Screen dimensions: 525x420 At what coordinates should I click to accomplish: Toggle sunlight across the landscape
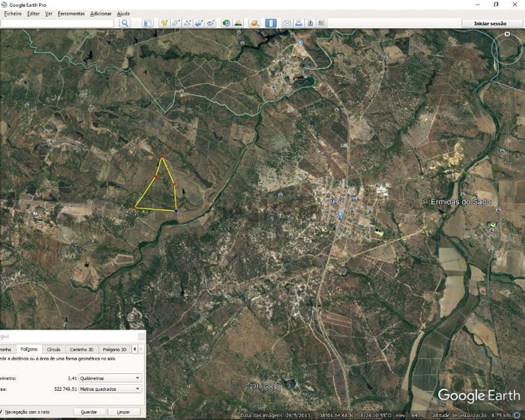238,23
